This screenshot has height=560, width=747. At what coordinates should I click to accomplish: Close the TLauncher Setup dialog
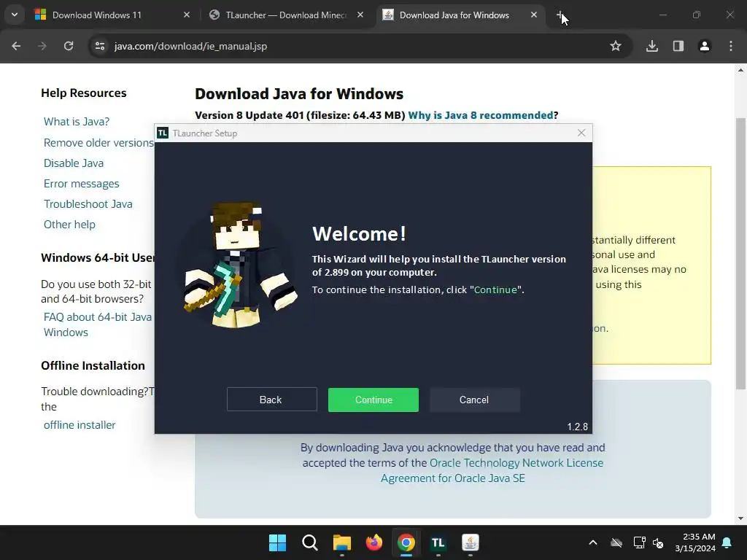pyautogui.click(x=581, y=133)
